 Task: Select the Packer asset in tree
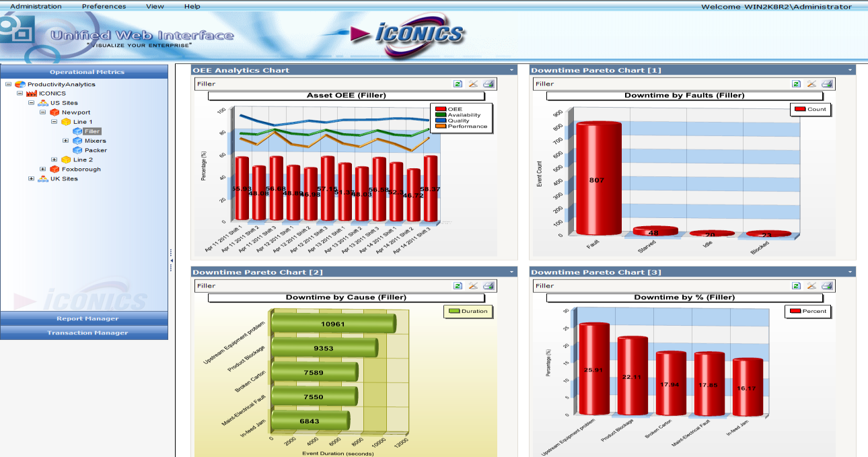click(x=96, y=150)
